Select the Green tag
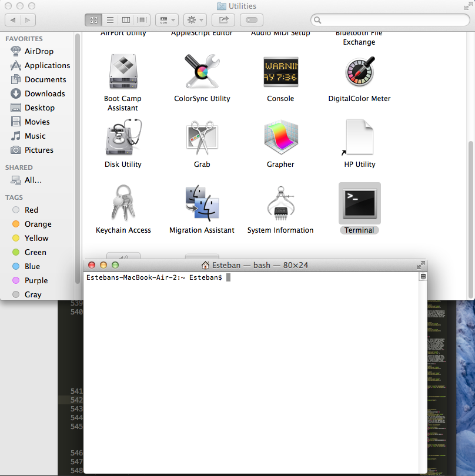 (x=29, y=252)
